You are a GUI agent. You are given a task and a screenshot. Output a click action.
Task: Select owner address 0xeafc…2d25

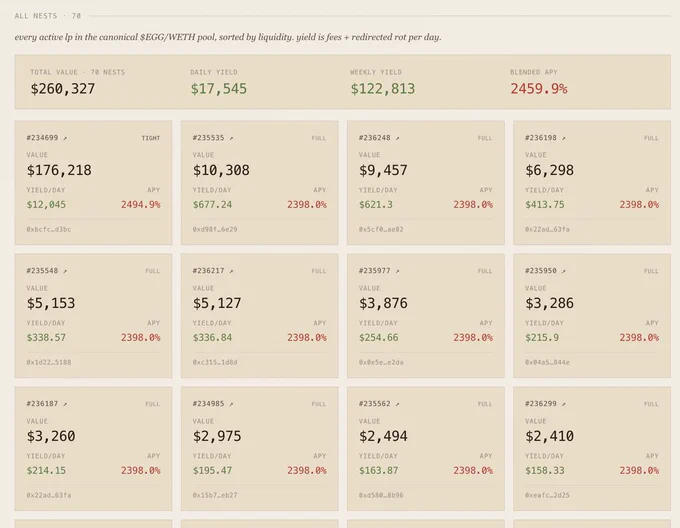click(547, 495)
